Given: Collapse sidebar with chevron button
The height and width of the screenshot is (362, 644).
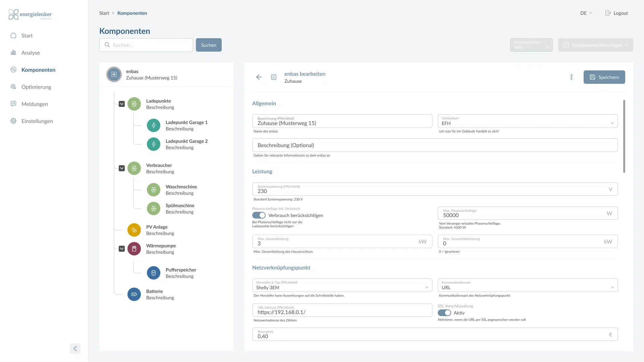Looking at the screenshot, I should click(75, 349).
